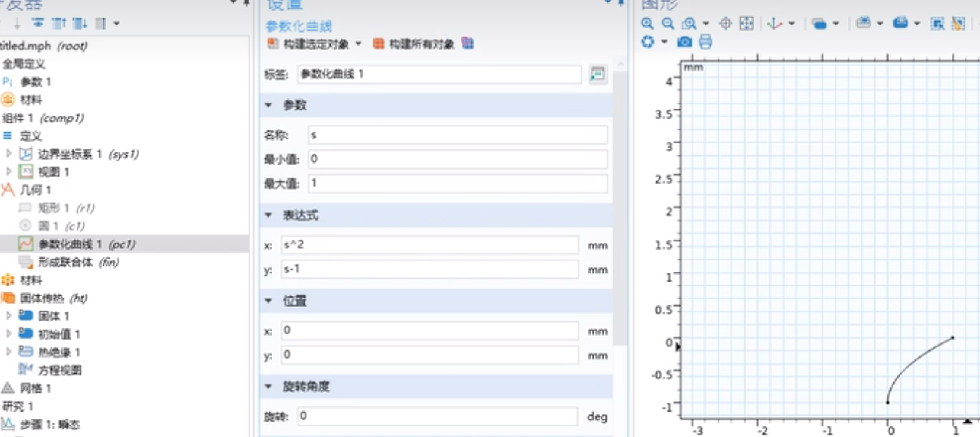Click the show/eye options icon in model builder
Screen dimensions: 980x437
(x=38, y=23)
